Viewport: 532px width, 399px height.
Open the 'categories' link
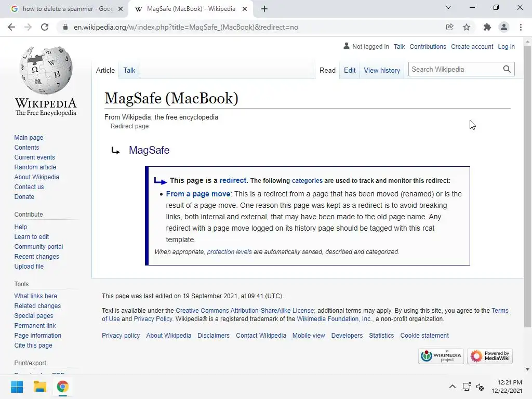click(307, 181)
